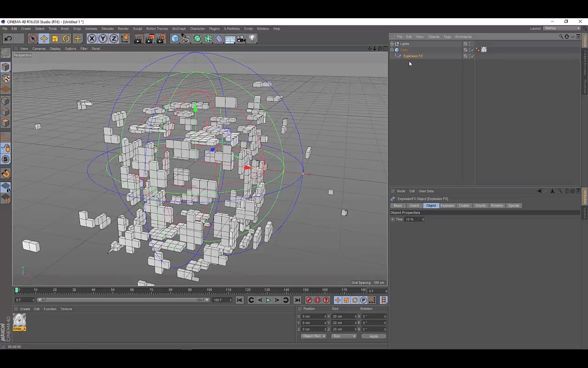Click end frame 180 F stepper
The height and width of the screenshot is (368, 588).
[231, 300]
